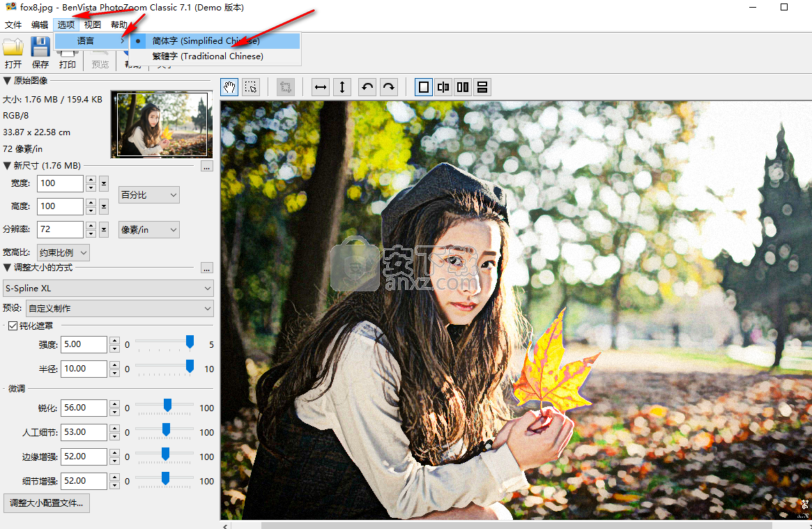Image resolution: width=812 pixels, height=529 pixels.
Task: Rotate the image counterclockwise
Action: [367, 87]
